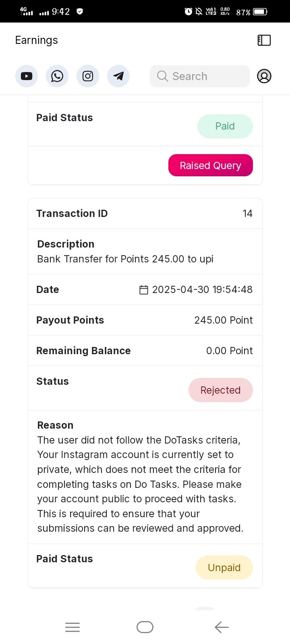Tap the Android back arrow
Image resolution: width=290 pixels, height=644 pixels.
pos(222,627)
